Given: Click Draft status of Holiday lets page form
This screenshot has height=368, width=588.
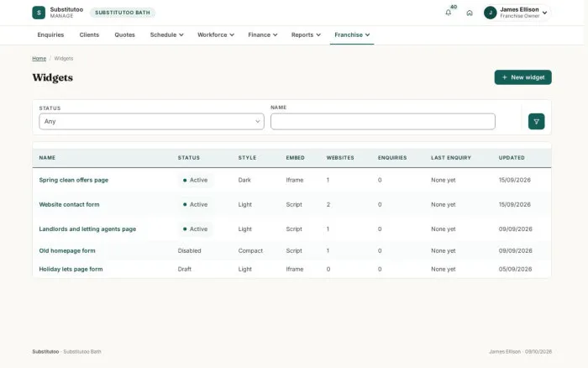Looking at the screenshot, I should (x=185, y=269).
